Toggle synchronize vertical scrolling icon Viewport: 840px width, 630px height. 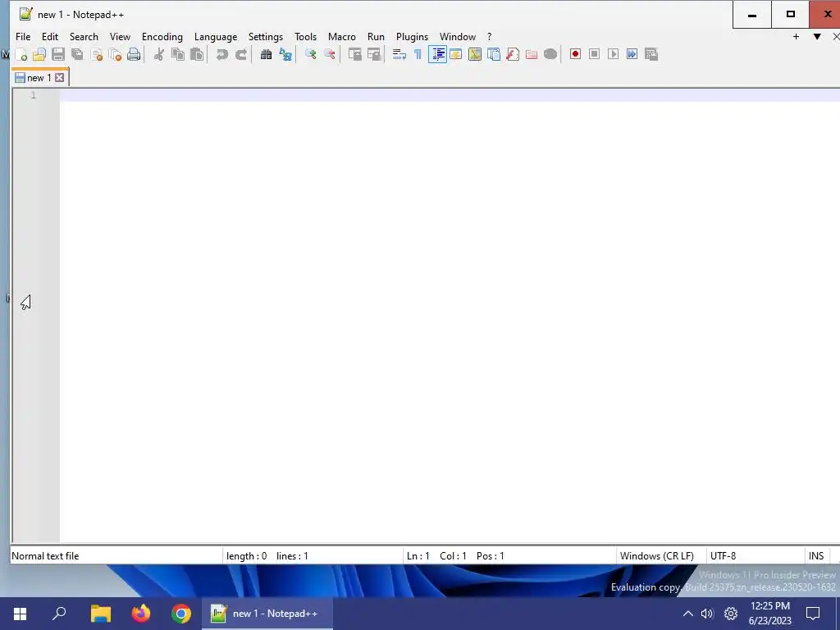[354, 54]
